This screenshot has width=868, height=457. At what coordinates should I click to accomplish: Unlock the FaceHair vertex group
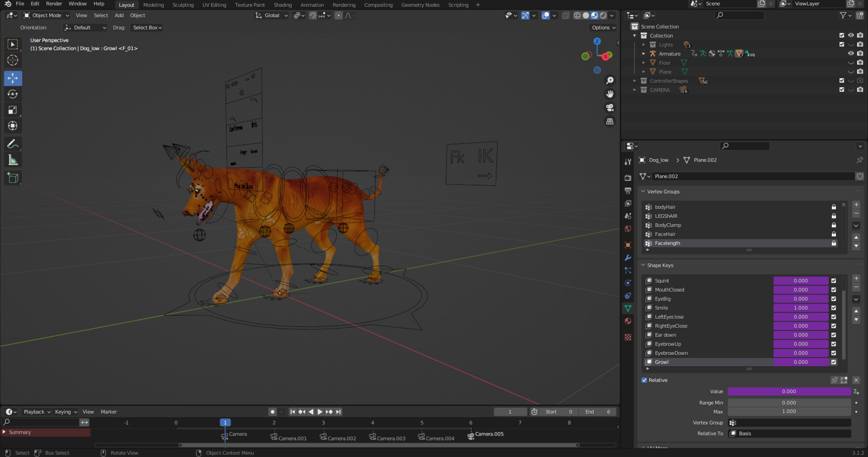pyautogui.click(x=834, y=234)
